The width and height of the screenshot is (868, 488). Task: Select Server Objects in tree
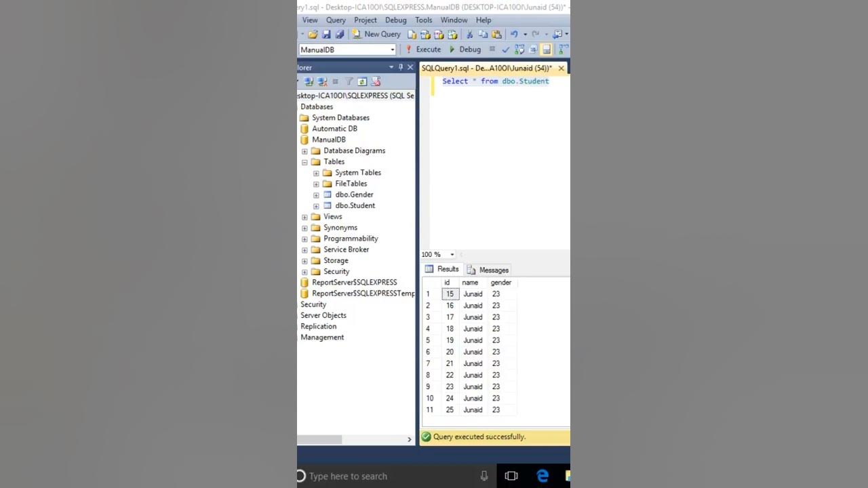pyautogui.click(x=323, y=315)
